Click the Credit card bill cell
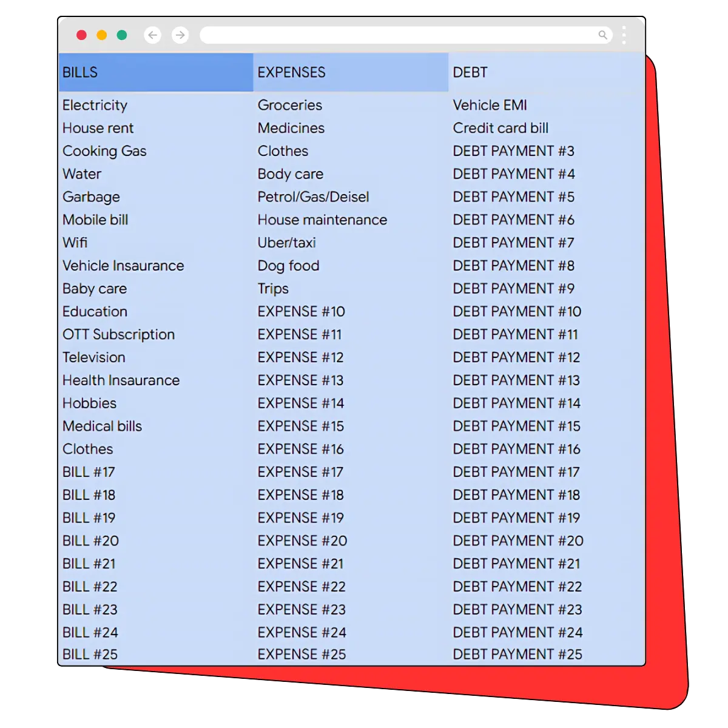The width and height of the screenshot is (728, 728). 500,128
